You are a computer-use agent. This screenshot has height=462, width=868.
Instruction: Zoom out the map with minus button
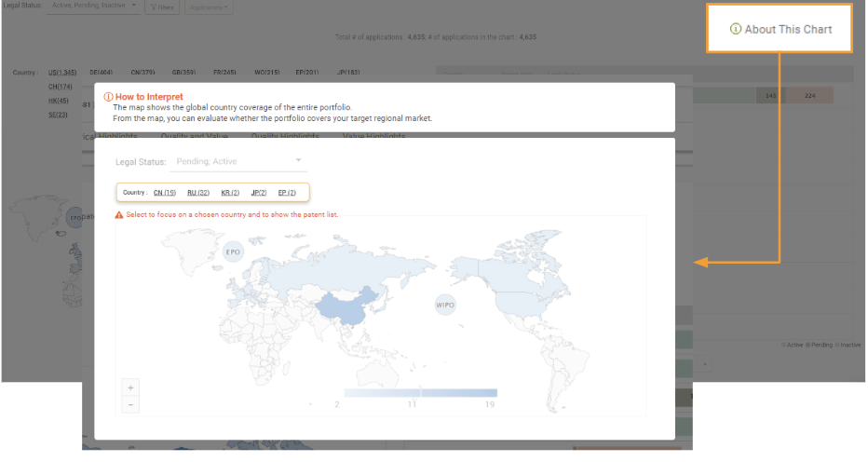click(130, 405)
